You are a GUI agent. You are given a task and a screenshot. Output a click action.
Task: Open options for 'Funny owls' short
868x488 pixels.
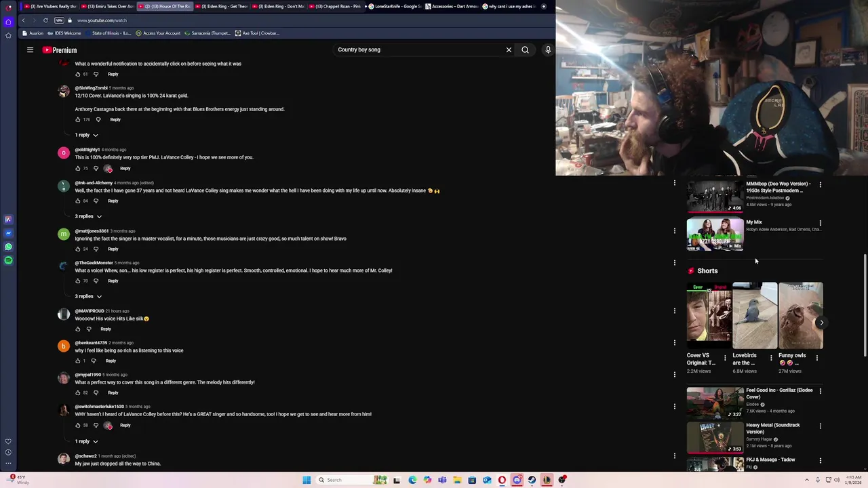coord(817,357)
